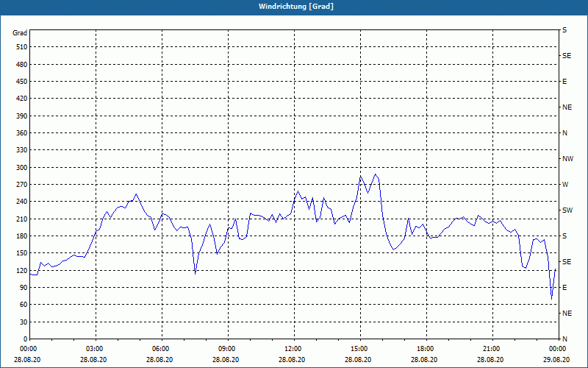Click the 15:00 time label
Image resolution: width=588 pixels, height=368 pixels.
click(x=360, y=349)
